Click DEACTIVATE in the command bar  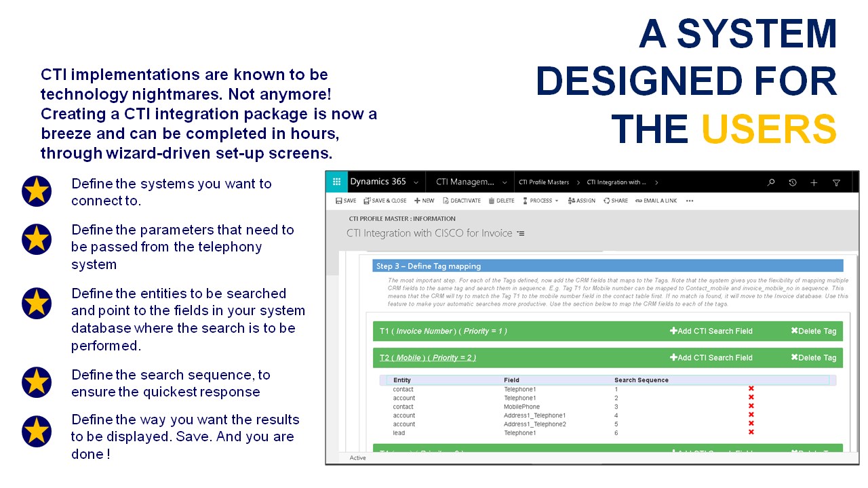(461, 201)
